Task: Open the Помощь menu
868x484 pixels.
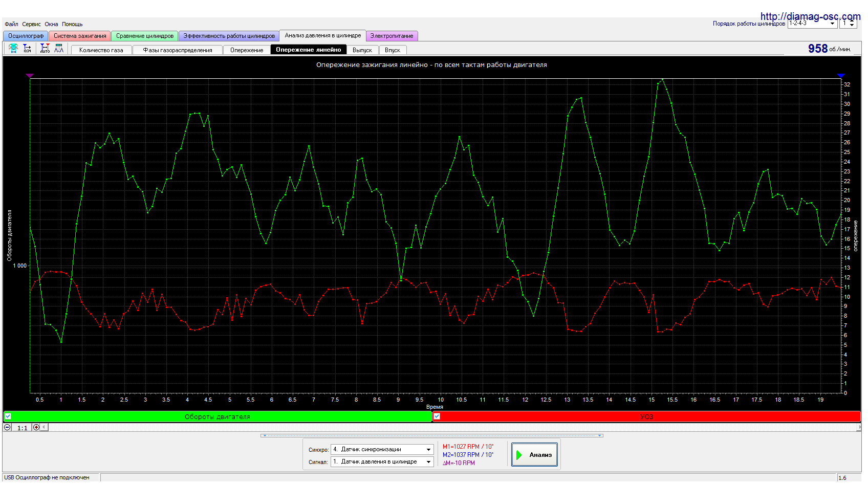Action: (72, 24)
